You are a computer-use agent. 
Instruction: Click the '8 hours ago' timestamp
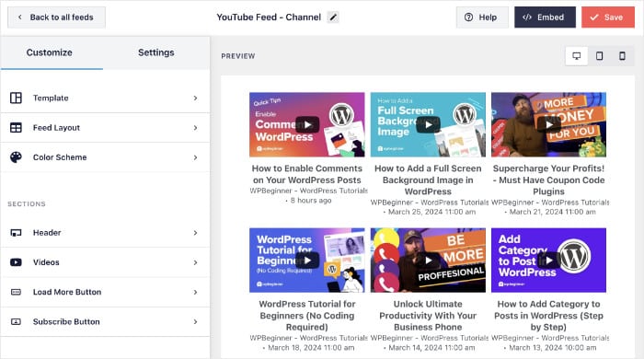tap(311, 201)
